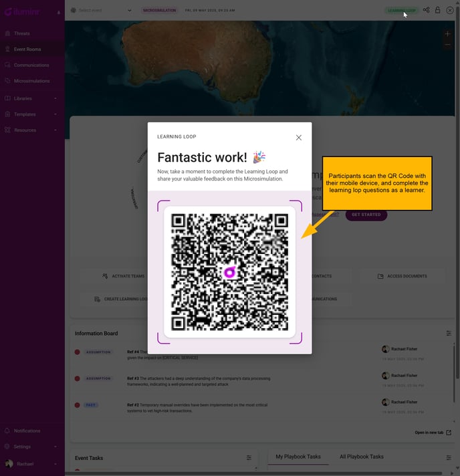Open Information Board filter options icon

(449, 334)
